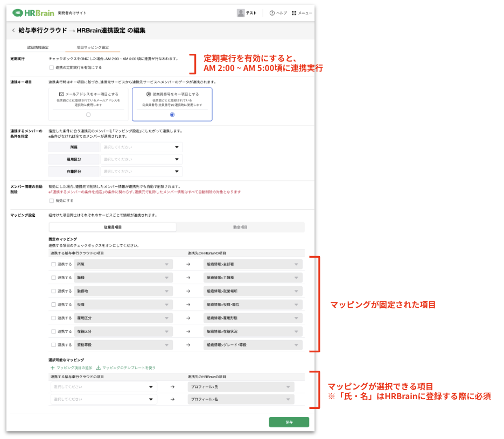Screen dimensions: 504x439
Task: Expand the 雇用区分 condition dropdown
Action: [141, 159]
